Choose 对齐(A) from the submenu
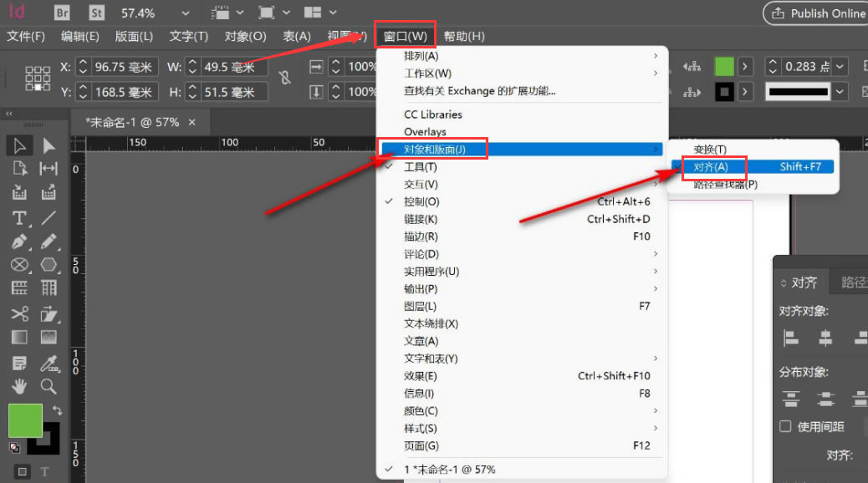Viewport: 868px width, 483px height. (x=753, y=167)
